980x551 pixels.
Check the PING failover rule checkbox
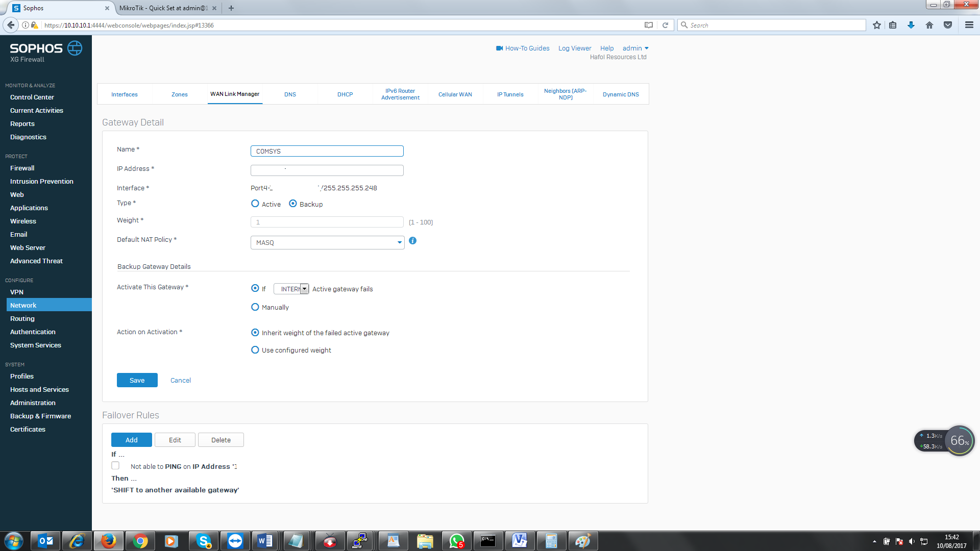[115, 466]
